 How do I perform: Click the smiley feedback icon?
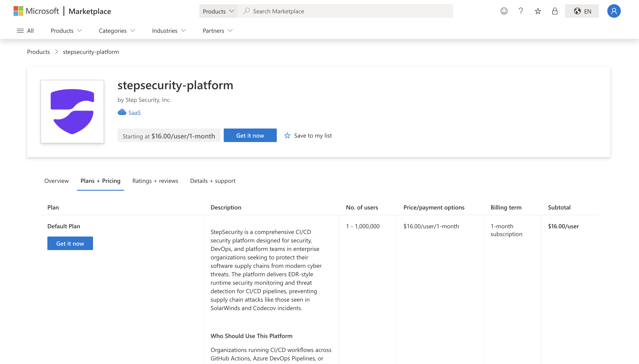tap(504, 11)
